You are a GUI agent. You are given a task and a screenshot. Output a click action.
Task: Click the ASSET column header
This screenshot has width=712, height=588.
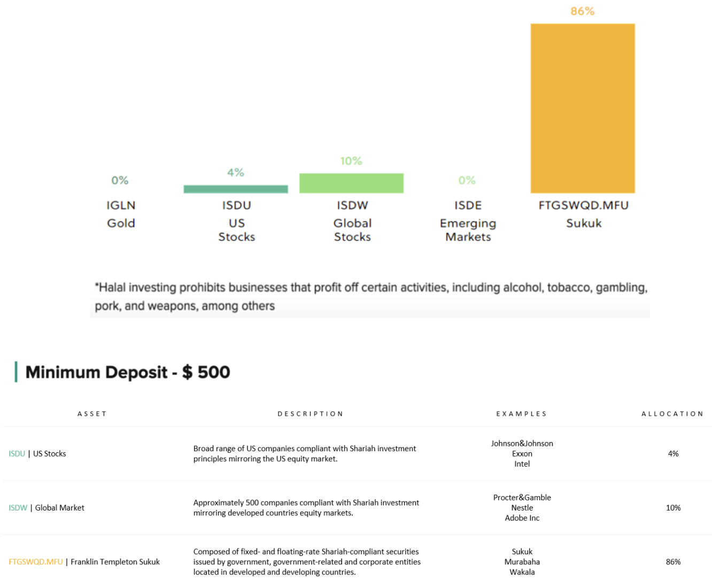pyautogui.click(x=92, y=414)
